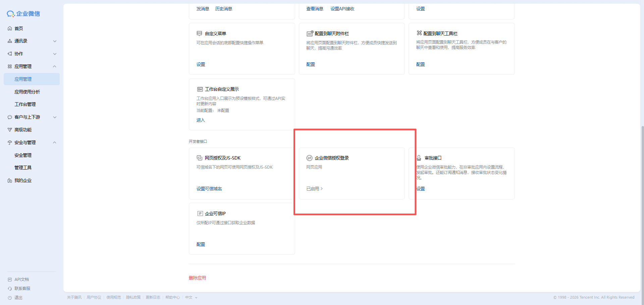
Task: Click the 企业可信IP icon
Action: [200, 213]
